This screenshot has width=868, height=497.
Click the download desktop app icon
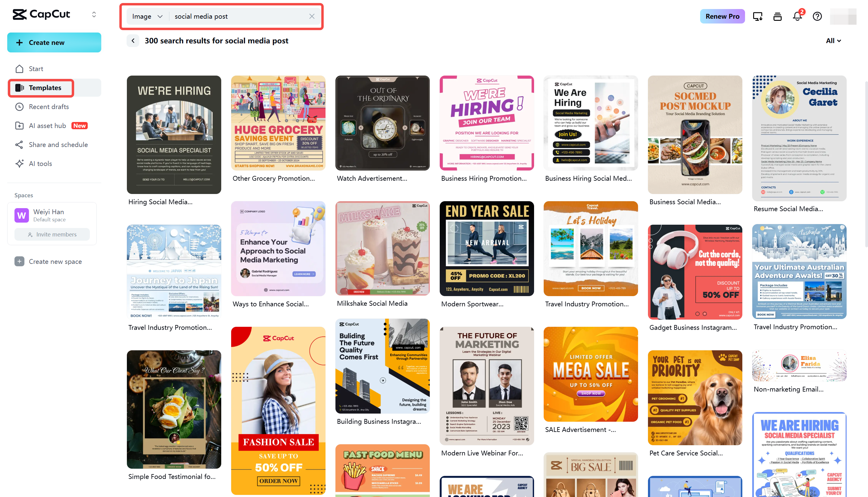(757, 16)
